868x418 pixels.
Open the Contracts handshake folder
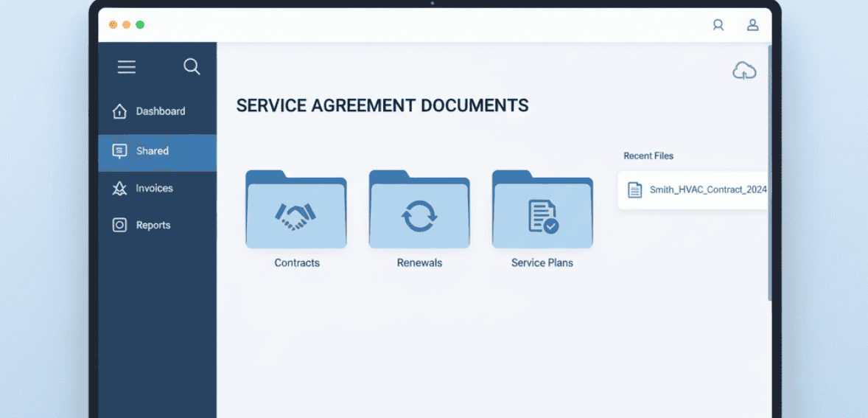[x=296, y=209]
